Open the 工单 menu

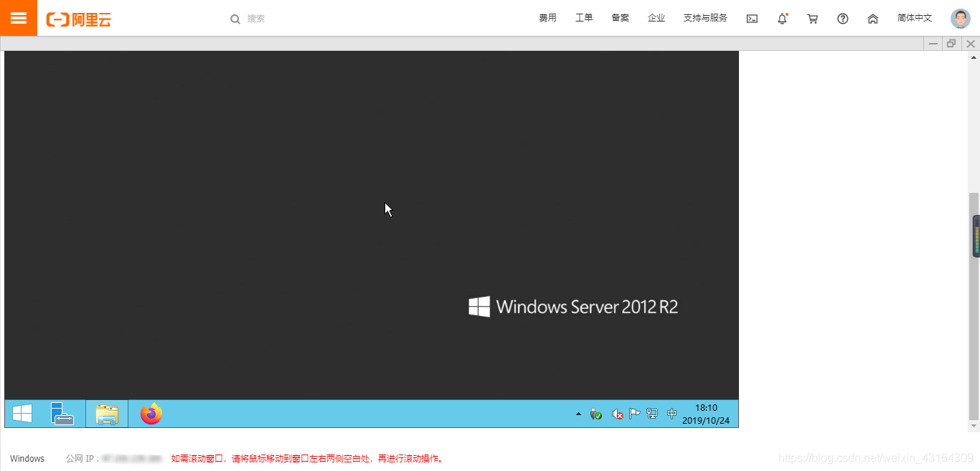(584, 18)
